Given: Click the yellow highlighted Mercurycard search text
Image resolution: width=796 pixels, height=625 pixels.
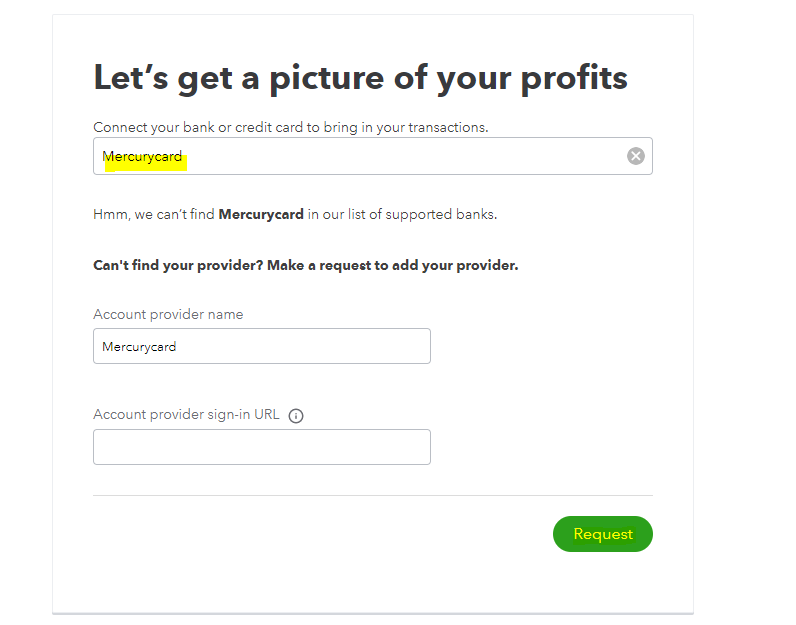Looking at the screenshot, I should click(143, 157).
